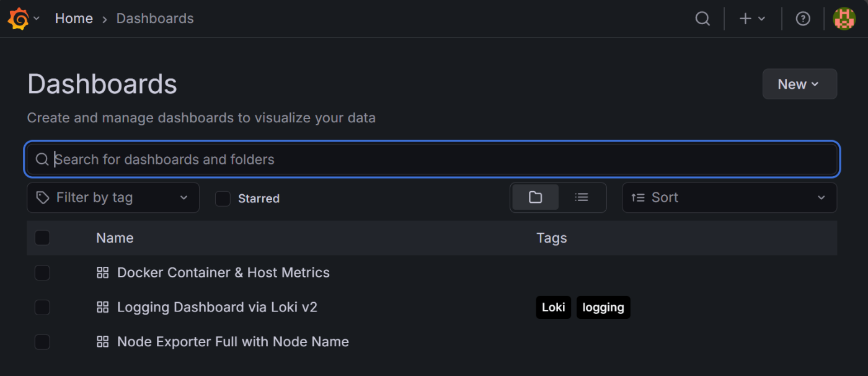This screenshot has height=376, width=868.
Task: Click the Grafana logo icon
Action: click(x=18, y=19)
